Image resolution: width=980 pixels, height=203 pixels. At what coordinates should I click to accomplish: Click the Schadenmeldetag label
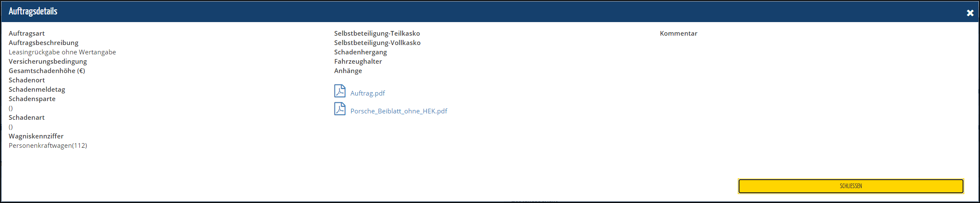[37, 90]
